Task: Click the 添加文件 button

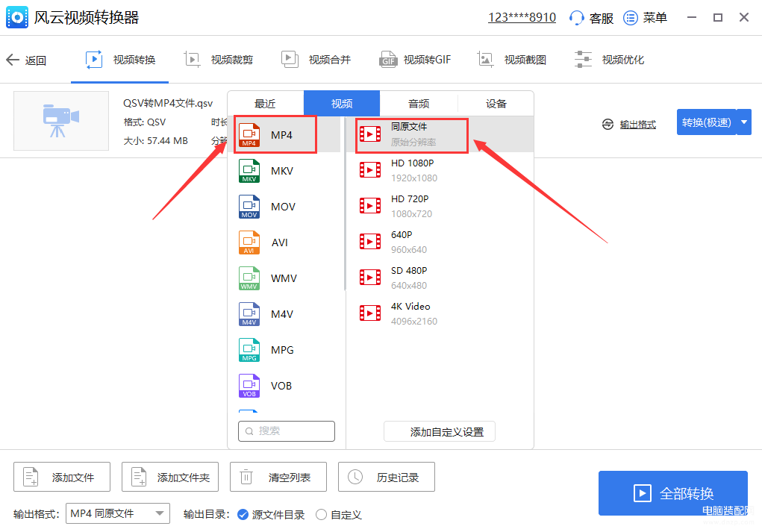Action: [62, 477]
